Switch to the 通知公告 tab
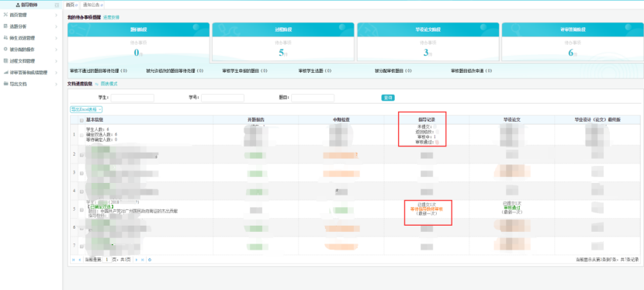Viewport: 644px width, 290px height. click(92, 5)
